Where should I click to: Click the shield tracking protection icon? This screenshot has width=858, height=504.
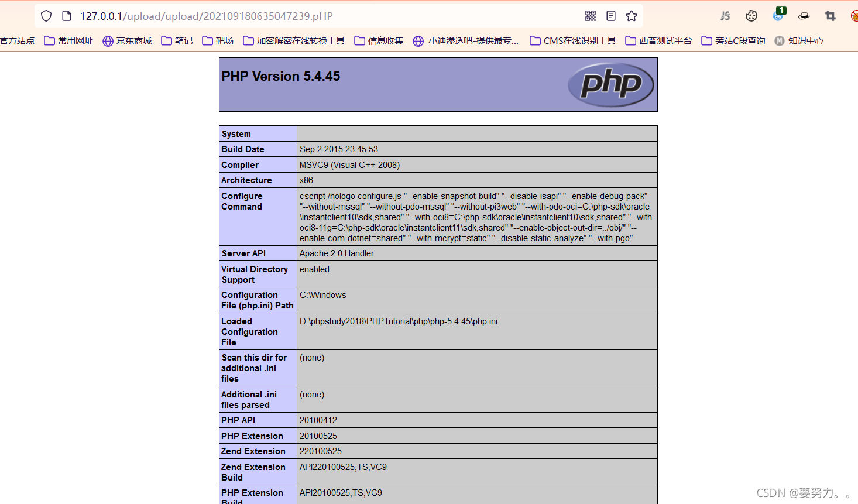coord(46,16)
